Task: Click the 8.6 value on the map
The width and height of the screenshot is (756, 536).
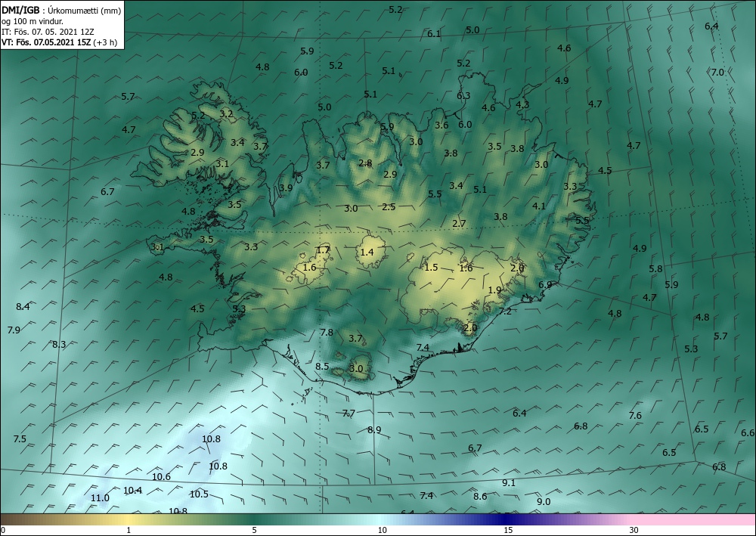Action: 480,496
